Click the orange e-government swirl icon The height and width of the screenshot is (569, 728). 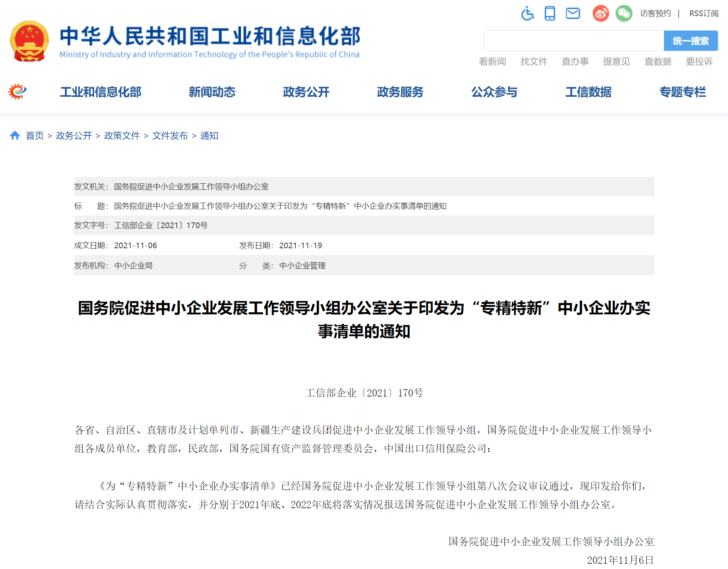pyautogui.click(x=18, y=92)
